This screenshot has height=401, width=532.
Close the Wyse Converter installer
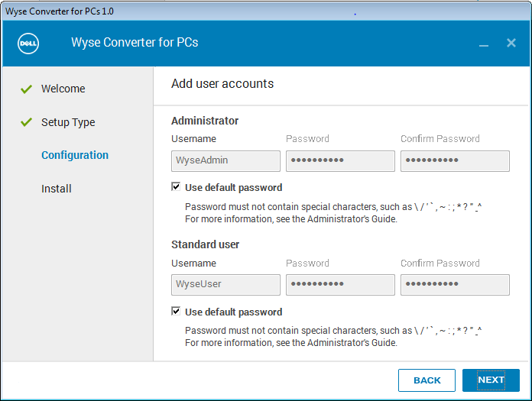click(x=511, y=43)
